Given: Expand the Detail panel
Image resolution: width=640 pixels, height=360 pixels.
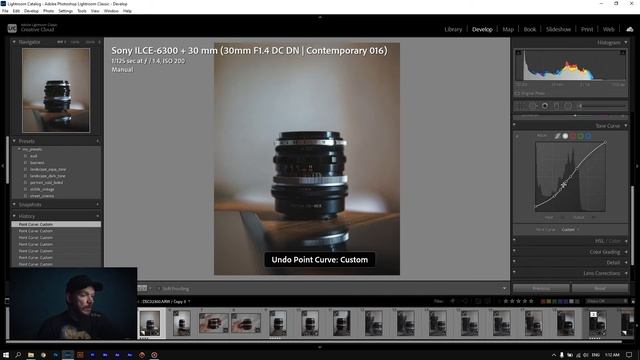Looking at the screenshot, I should (x=626, y=262).
